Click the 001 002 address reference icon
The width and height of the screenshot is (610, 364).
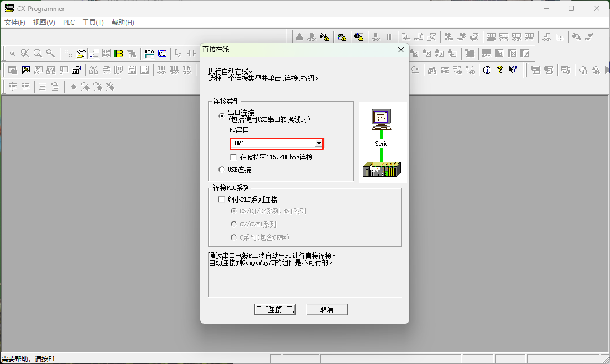145,70
